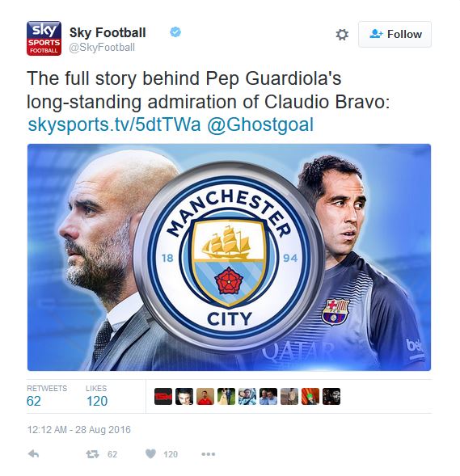Follow the Sky Football account
Image resolution: width=460 pixels, height=476 pixels.
tap(395, 34)
